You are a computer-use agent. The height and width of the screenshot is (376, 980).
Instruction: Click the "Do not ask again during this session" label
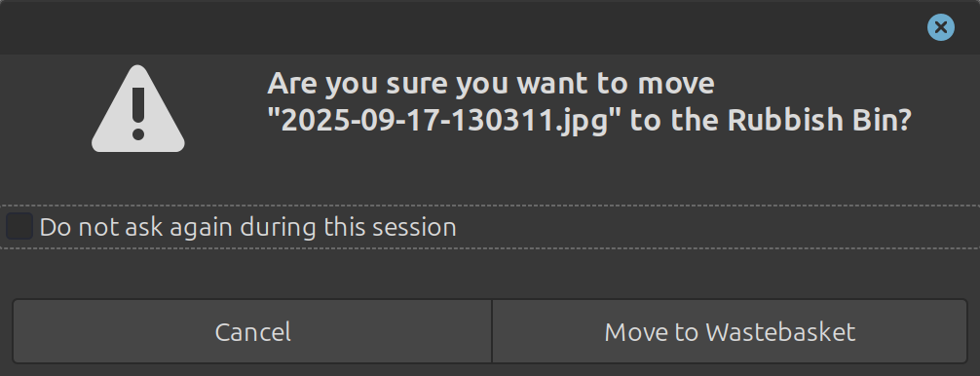point(248,227)
